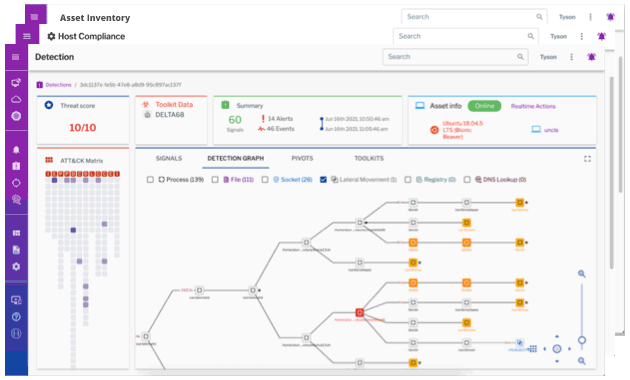Viewport: 630px width, 380px height.
Task: Open the Realtime Actions link
Action: [x=533, y=106]
